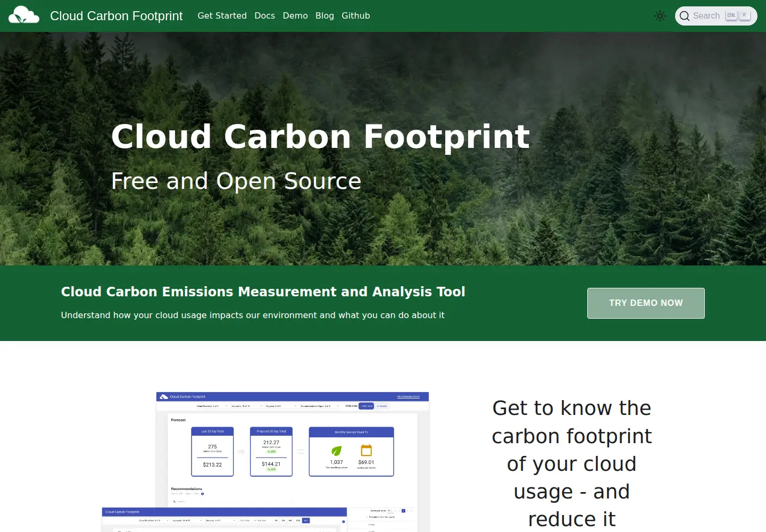The image size is (766, 532).
Task: Open the Blog nav item
Action: [324, 16]
